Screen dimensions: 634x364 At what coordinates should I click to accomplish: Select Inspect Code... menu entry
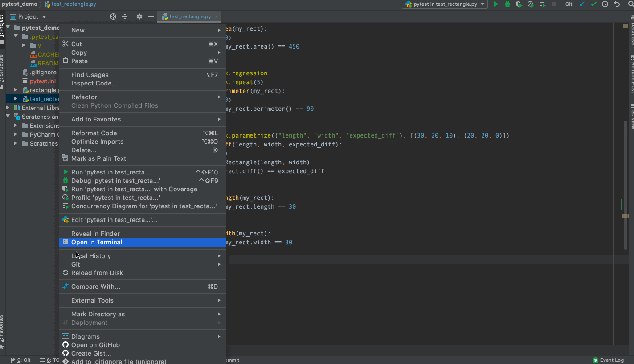[x=143, y=83]
